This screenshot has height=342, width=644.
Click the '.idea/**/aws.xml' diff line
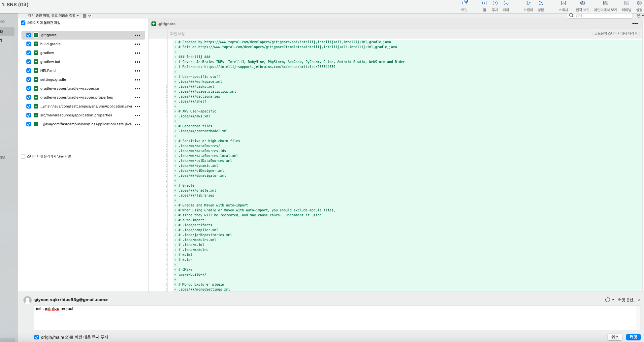194,116
